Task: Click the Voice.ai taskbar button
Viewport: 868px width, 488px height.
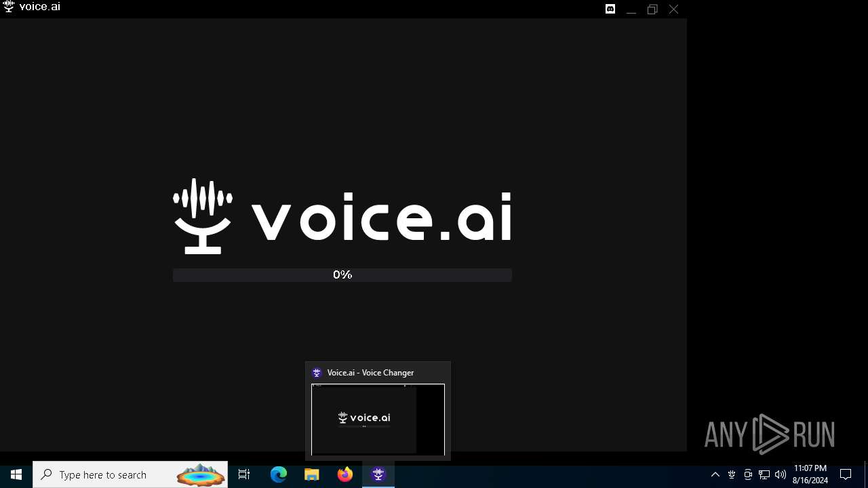Action: pos(378,474)
